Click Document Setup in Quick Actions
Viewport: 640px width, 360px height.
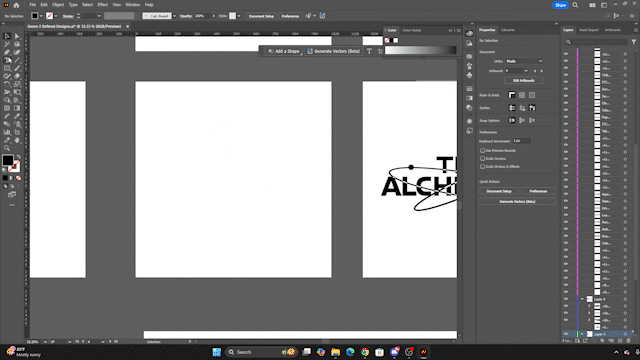499,191
